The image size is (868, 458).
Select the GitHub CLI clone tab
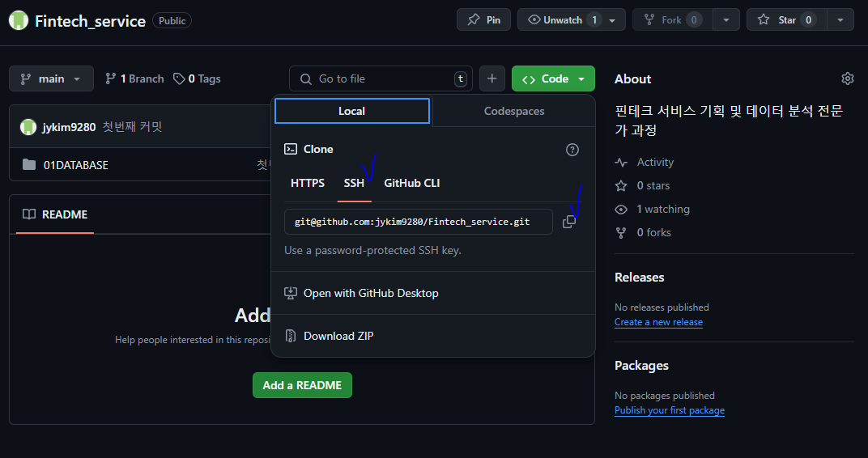[x=412, y=183]
